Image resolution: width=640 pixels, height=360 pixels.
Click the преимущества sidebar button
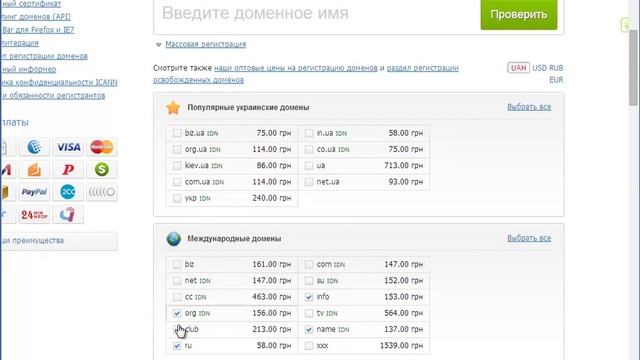[x=59, y=241]
